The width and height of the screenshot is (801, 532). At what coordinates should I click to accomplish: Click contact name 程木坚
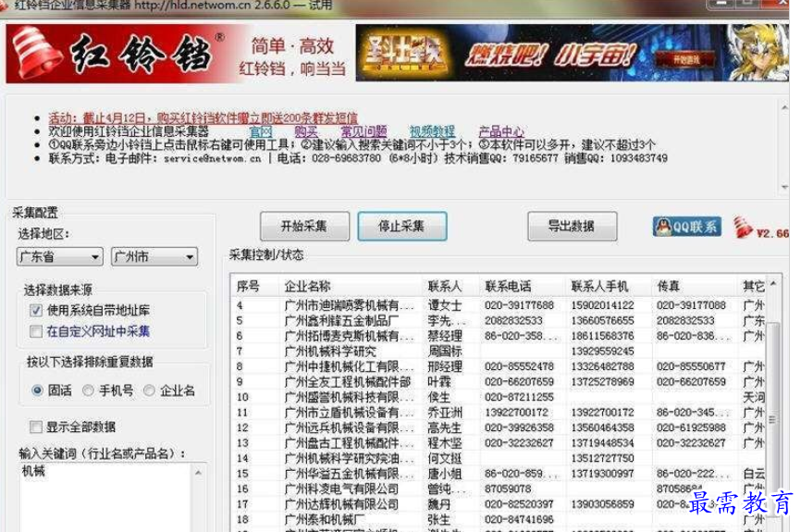(445, 443)
